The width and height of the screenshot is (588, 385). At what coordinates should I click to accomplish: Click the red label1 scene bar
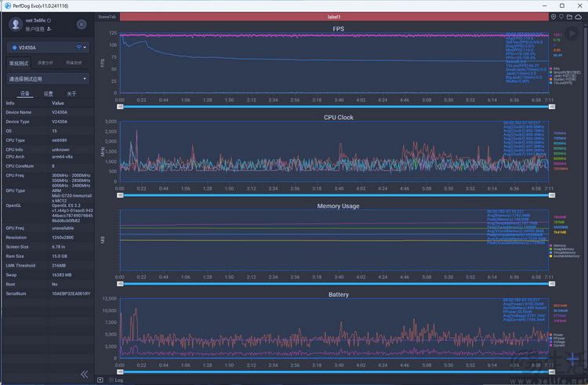[x=334, y=17]
